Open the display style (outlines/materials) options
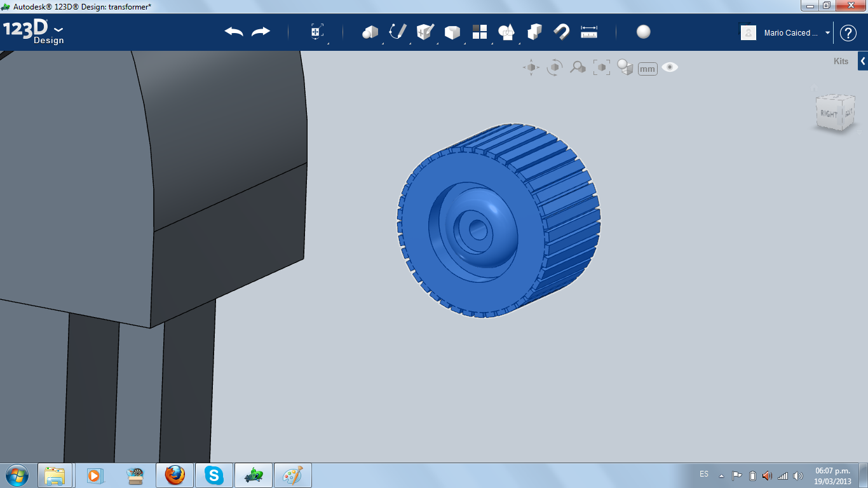The width and height of the screenshot is (868, 488). tap(625, 67)
